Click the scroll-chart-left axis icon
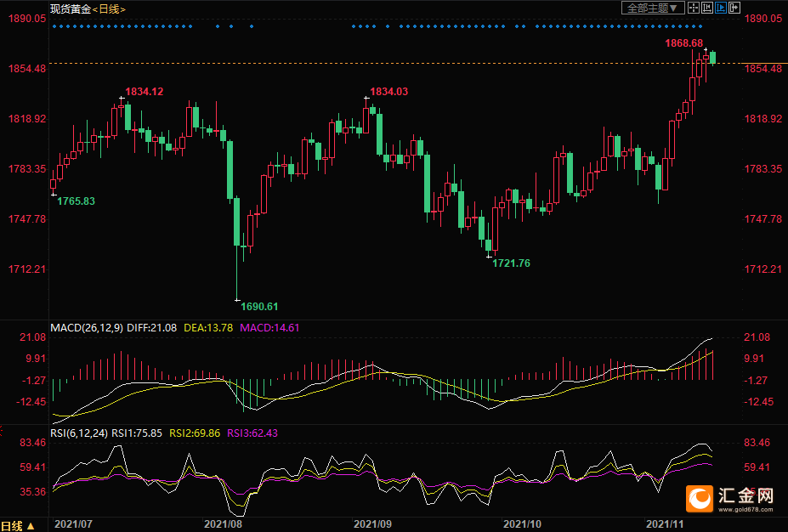 (x=706, y=8)
